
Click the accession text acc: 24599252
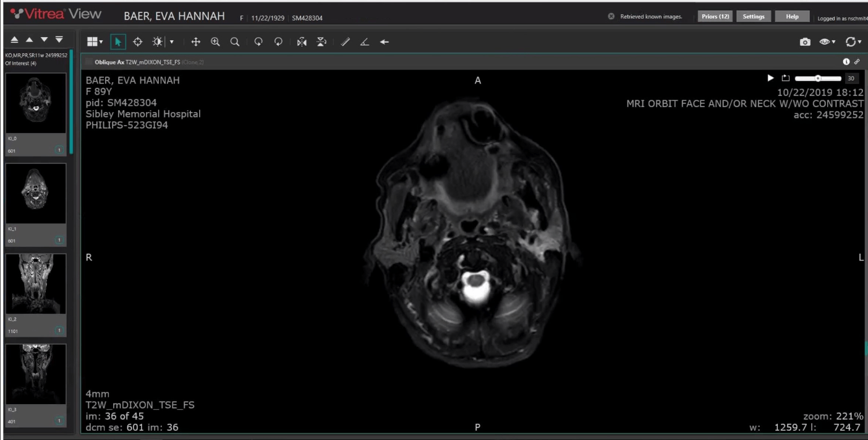(828, 115)
